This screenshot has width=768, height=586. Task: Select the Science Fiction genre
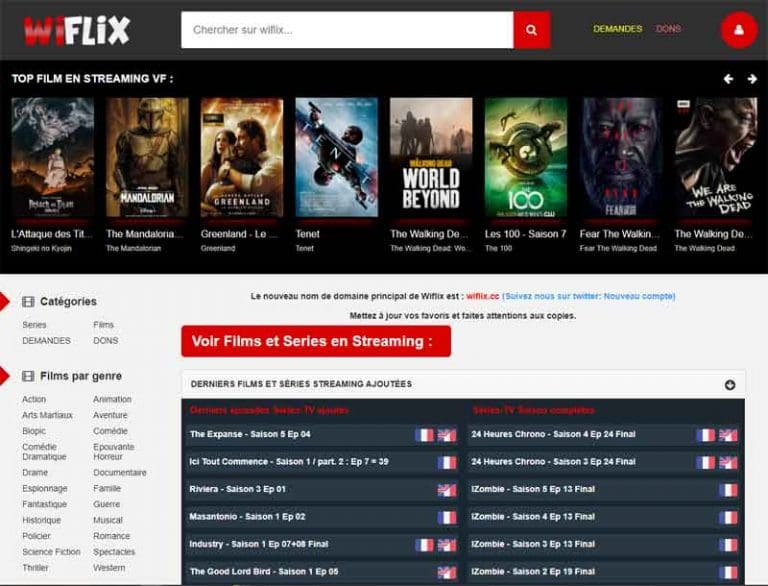pos(51,552)
